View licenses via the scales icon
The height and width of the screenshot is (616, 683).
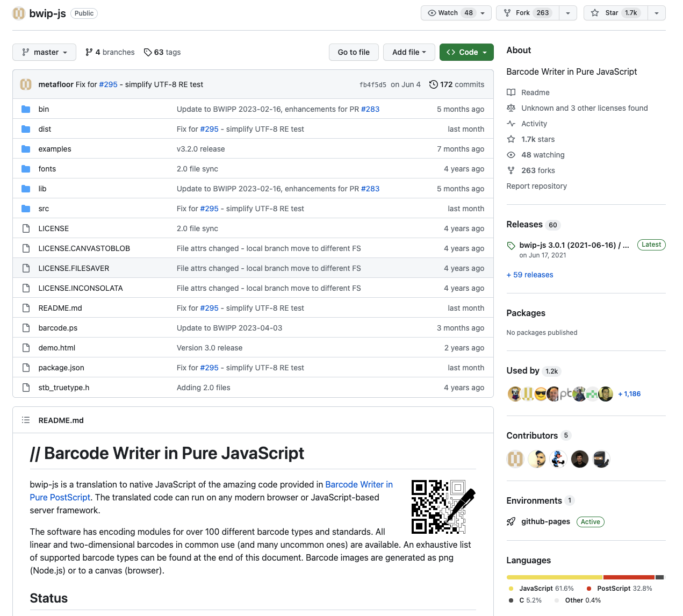pyautogui.click(x=511, y=108)
